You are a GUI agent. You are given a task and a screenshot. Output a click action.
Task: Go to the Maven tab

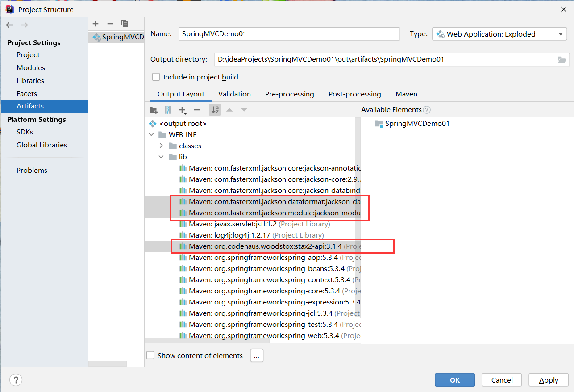(406, 94)
